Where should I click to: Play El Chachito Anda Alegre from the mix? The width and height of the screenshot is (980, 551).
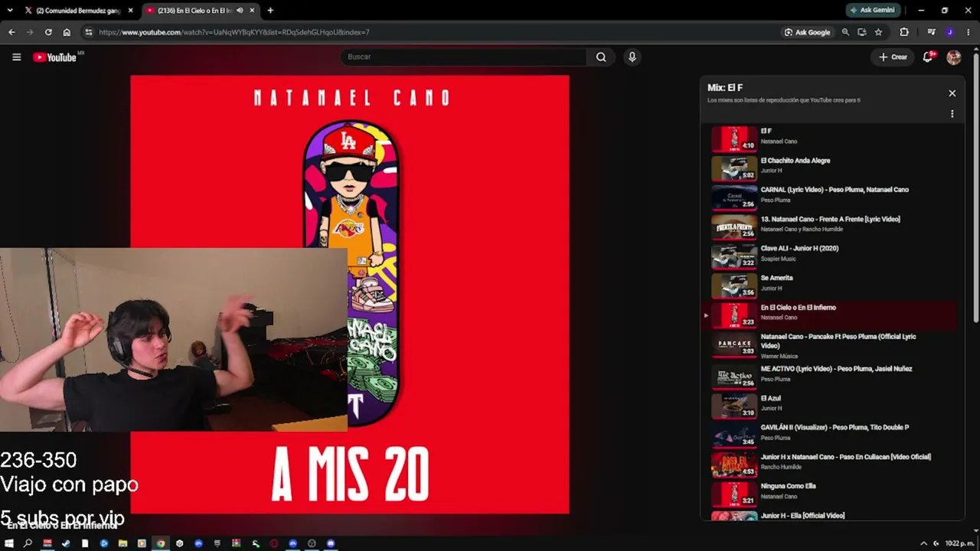832,168
